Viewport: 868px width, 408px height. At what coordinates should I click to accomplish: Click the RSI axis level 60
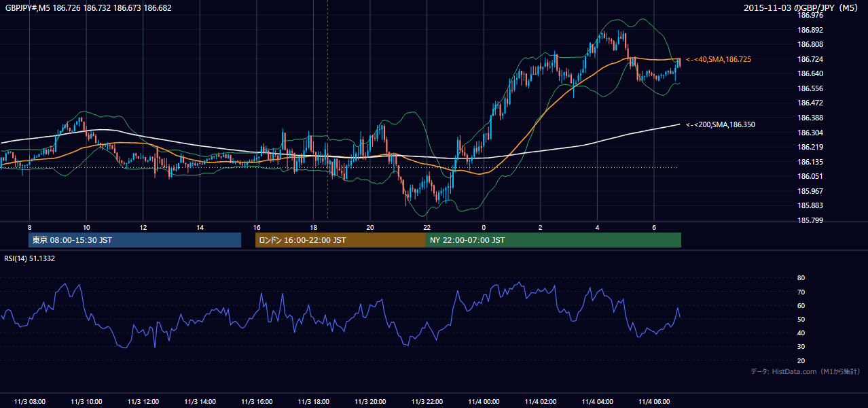801,305
